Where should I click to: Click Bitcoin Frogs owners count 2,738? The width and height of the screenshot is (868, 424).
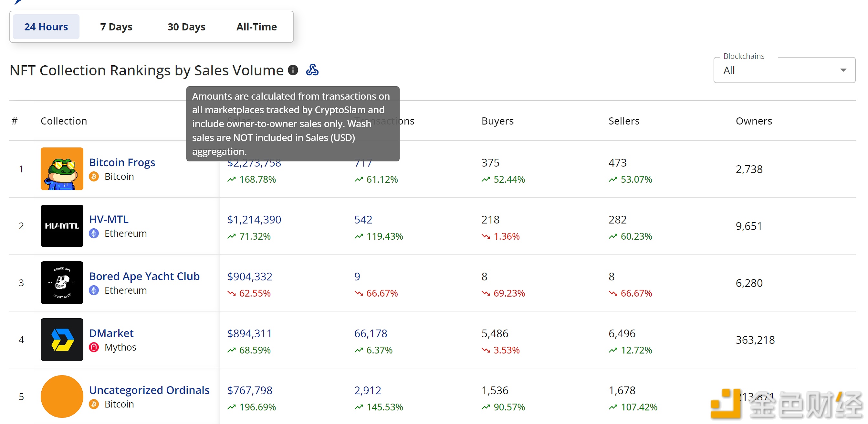(749, 169)
